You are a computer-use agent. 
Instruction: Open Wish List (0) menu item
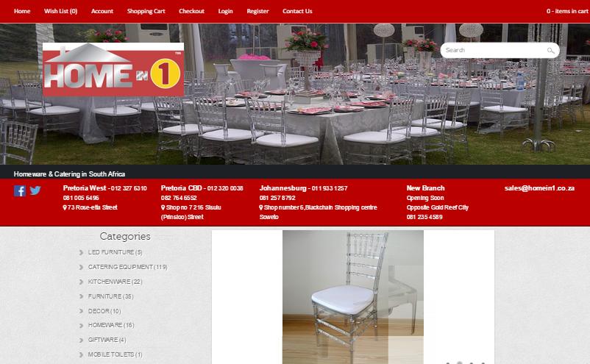(60, 11)
